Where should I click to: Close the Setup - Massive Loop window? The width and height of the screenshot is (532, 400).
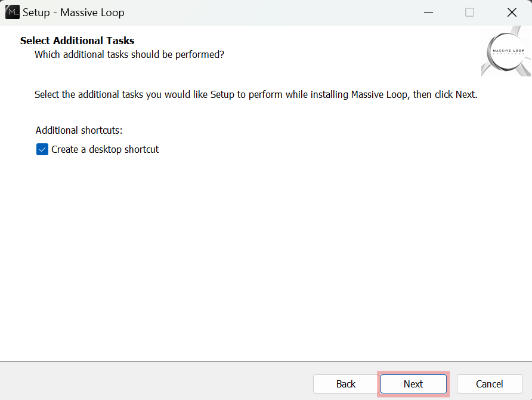(x=512, y=13)
